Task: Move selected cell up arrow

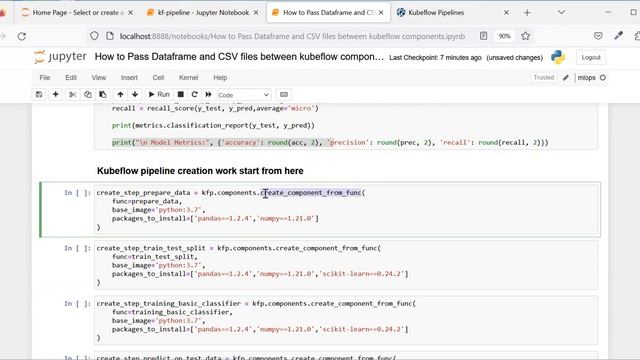Action: pyautogui.click(x=120, y=95)
